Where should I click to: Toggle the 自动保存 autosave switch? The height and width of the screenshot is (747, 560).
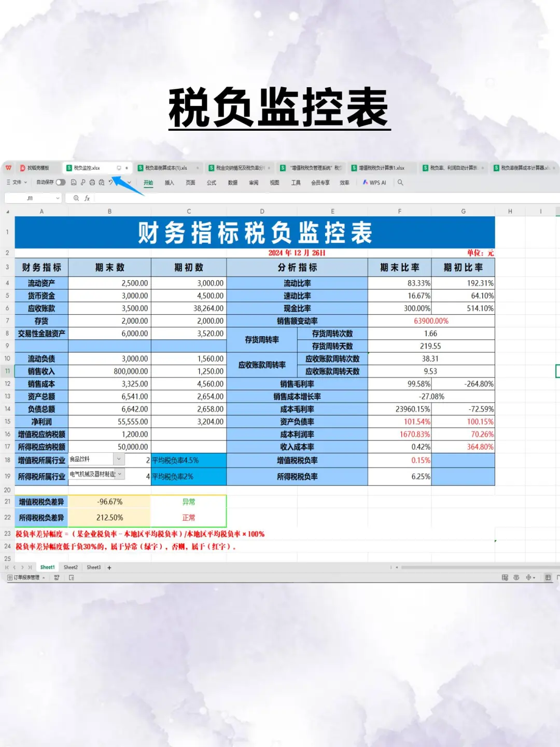pyautogui.click(x=61, y=182)
